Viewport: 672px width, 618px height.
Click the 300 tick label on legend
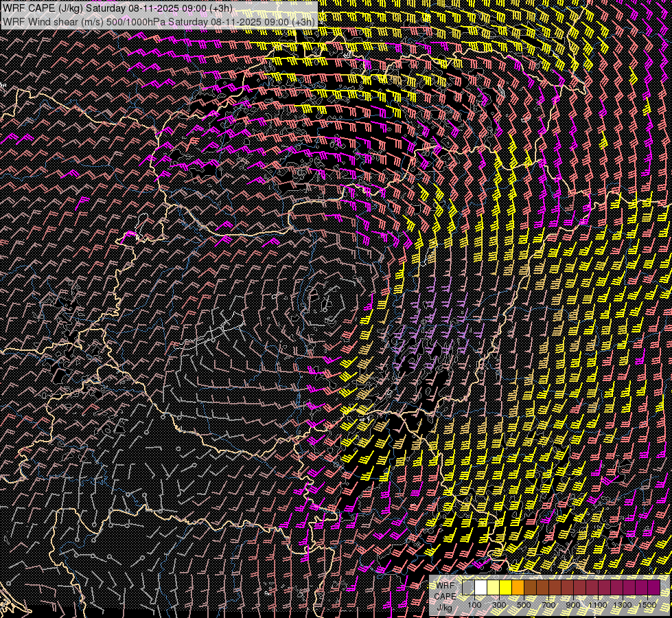point(499,604)
